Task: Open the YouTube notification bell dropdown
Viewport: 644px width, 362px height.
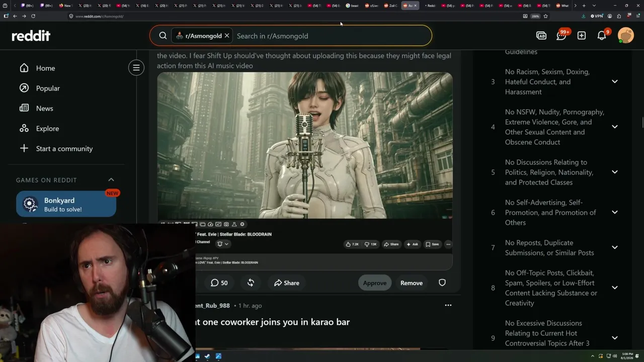Action: (x=222, y=244)
